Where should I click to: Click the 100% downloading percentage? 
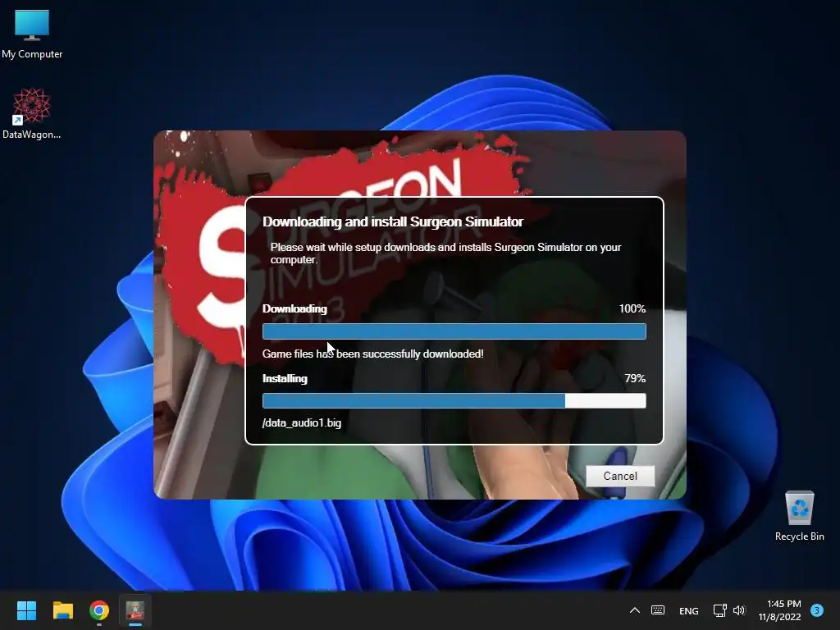632,308
